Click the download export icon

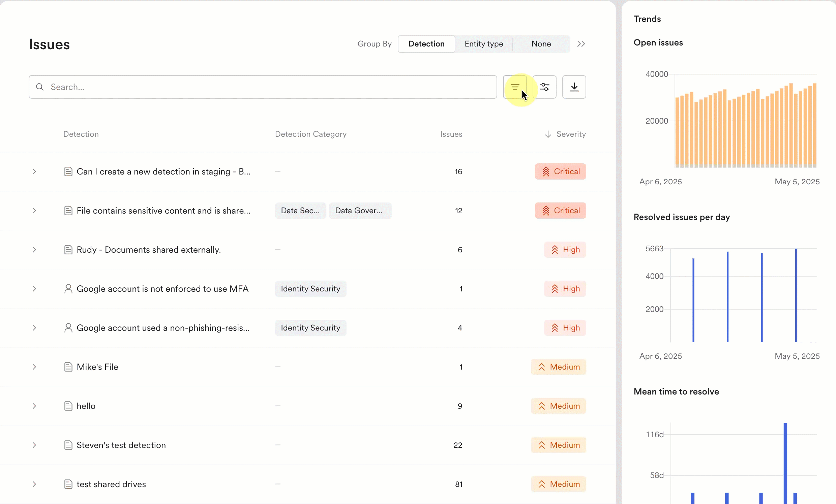(574, 87)
